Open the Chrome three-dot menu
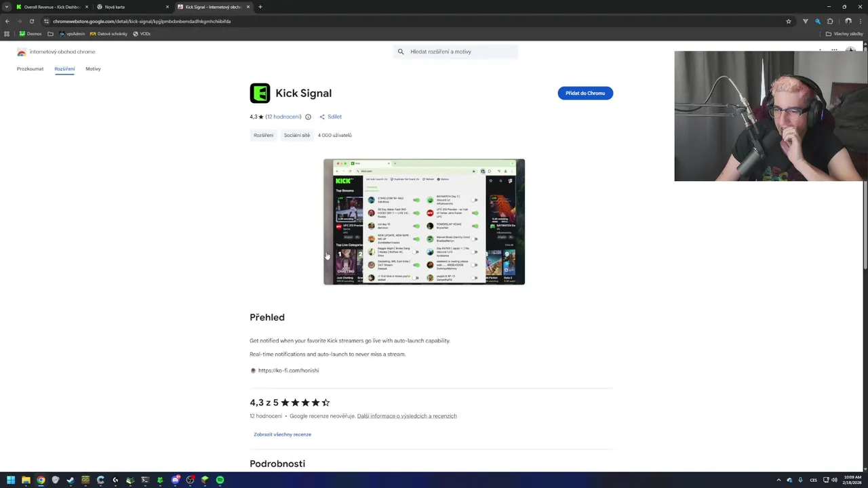868x488 pixels. click(860, 21)
